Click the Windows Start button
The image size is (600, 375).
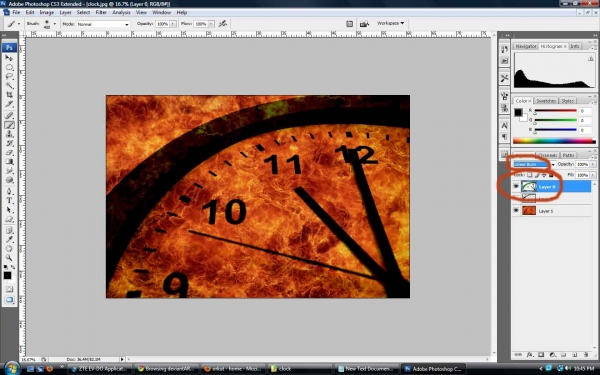click(11, 368)
